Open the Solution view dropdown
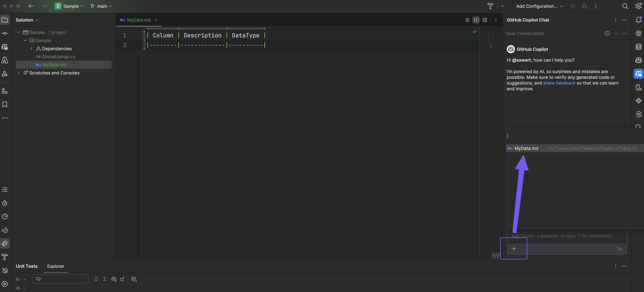 coord(27,20)
